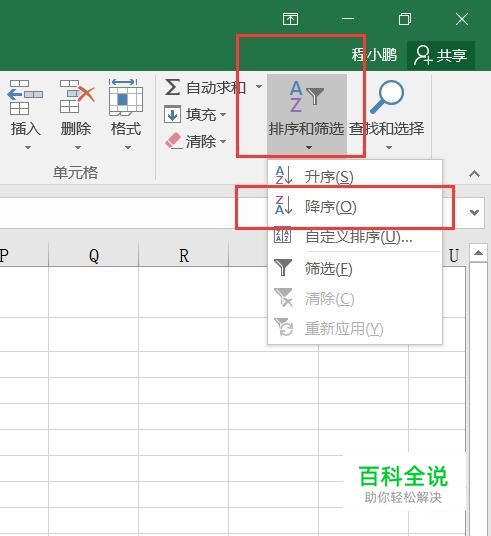Choose Sort Descending (降序) menu item
Screen dimensions: 491x536
click(355, 206)
